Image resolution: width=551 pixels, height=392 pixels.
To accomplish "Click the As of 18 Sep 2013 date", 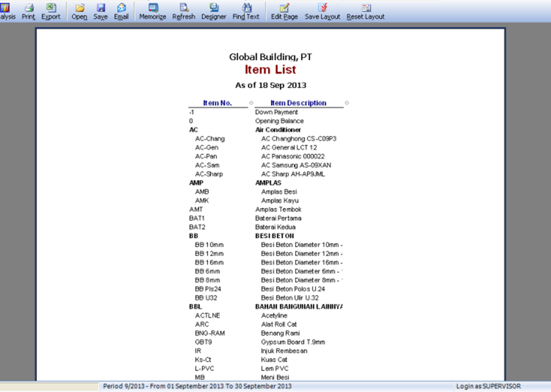I will [271, 86].
